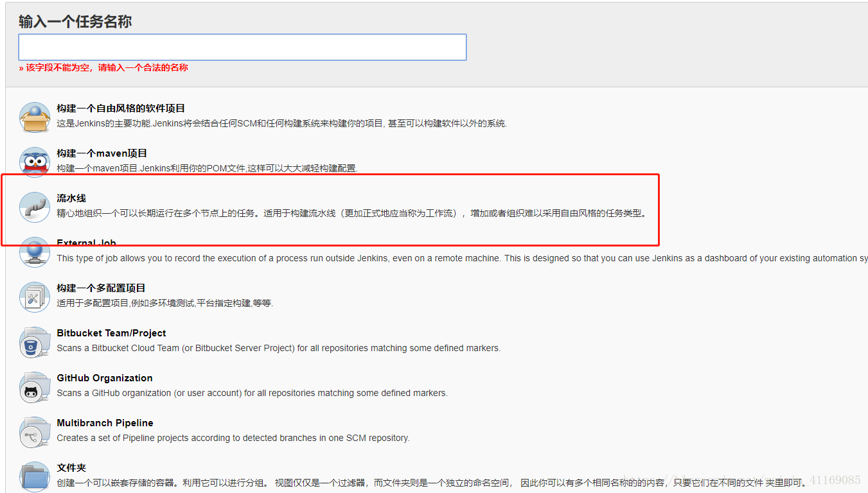Select the 文件夹 folder icon
This screenshot has height=493, width=868.
click(x=34, y=477)
